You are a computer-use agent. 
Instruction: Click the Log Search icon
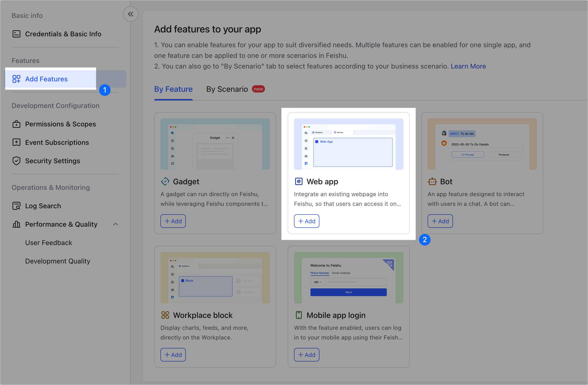(16, 206)
